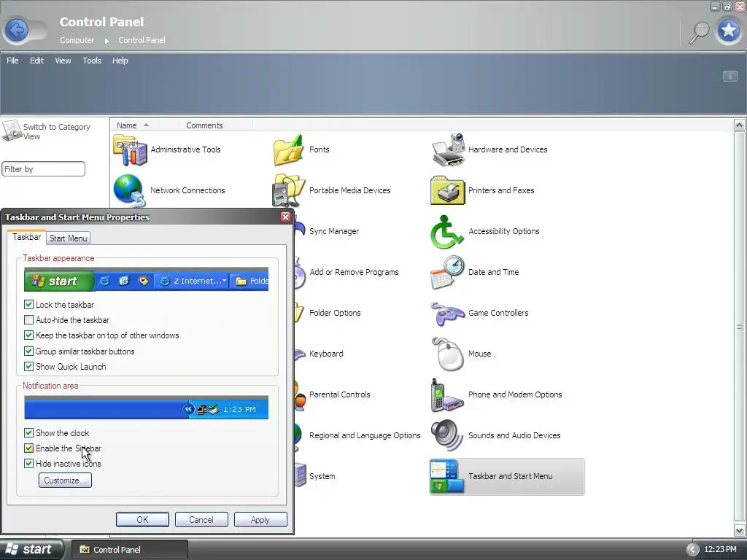Open the Mouse icon

click(447, 354)
